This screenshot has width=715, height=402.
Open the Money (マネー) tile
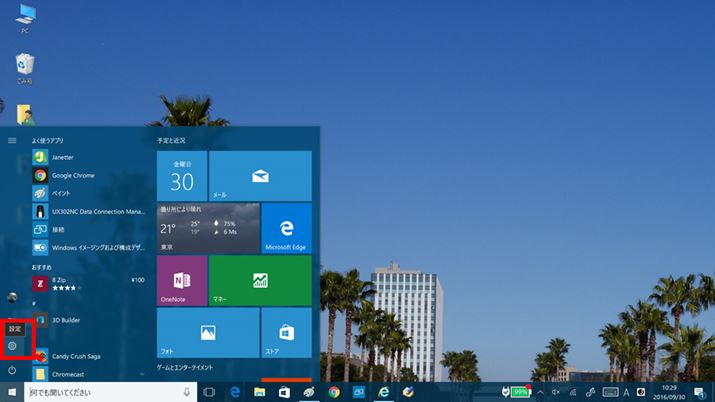pos(260,280)
